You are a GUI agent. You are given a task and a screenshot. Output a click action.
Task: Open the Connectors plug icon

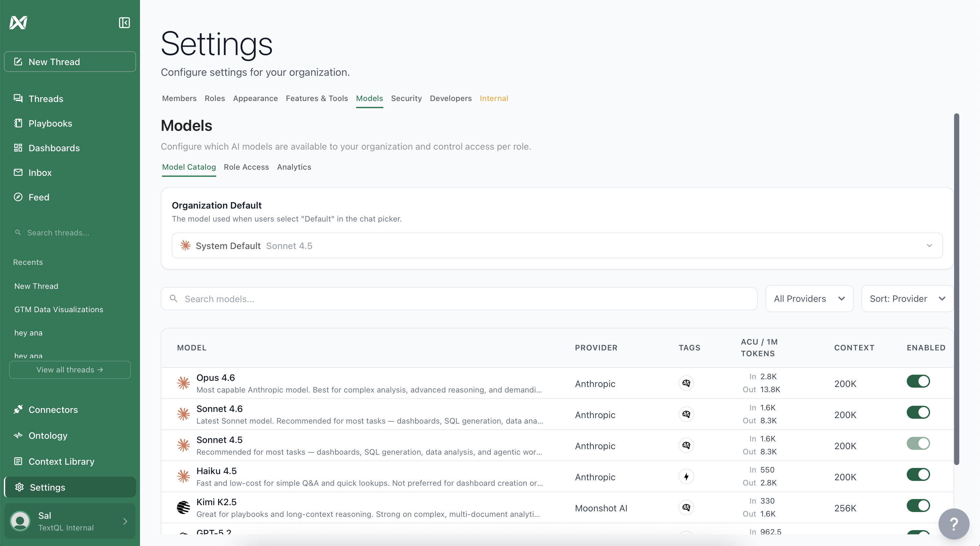coord(18,409)
